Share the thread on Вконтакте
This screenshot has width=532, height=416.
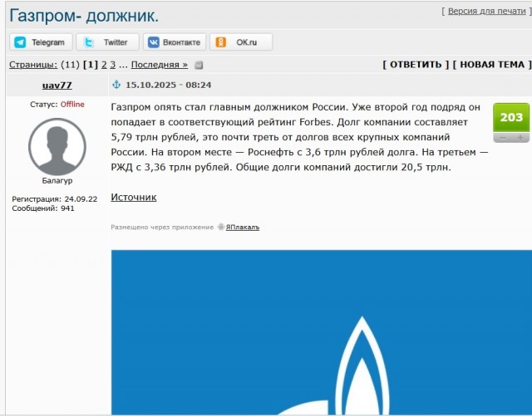pyautogui.click(x=174, y=42)
